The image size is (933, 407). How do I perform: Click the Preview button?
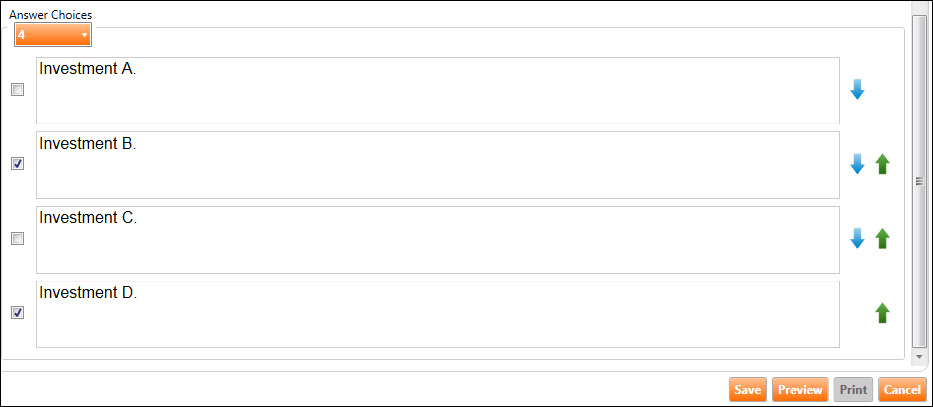pos(800,390)
